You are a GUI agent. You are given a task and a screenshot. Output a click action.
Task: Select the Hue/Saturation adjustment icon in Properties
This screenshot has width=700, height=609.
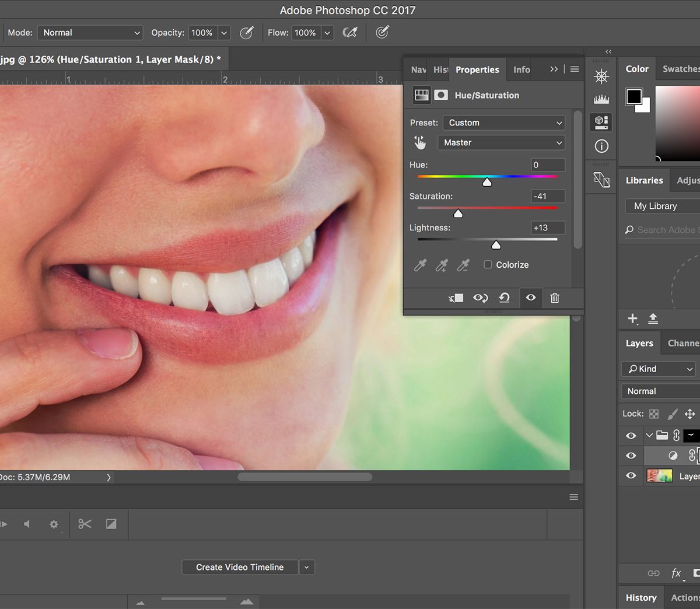tap(422, 95)
